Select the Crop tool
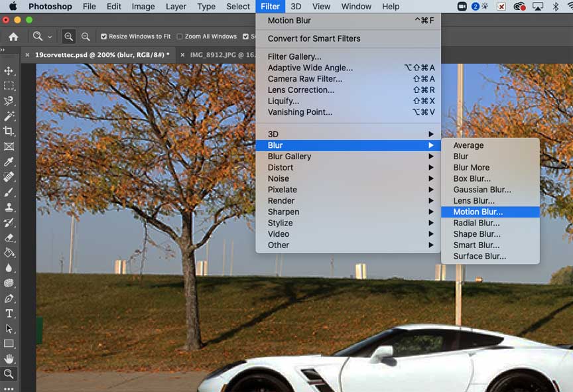 point(9,131)
